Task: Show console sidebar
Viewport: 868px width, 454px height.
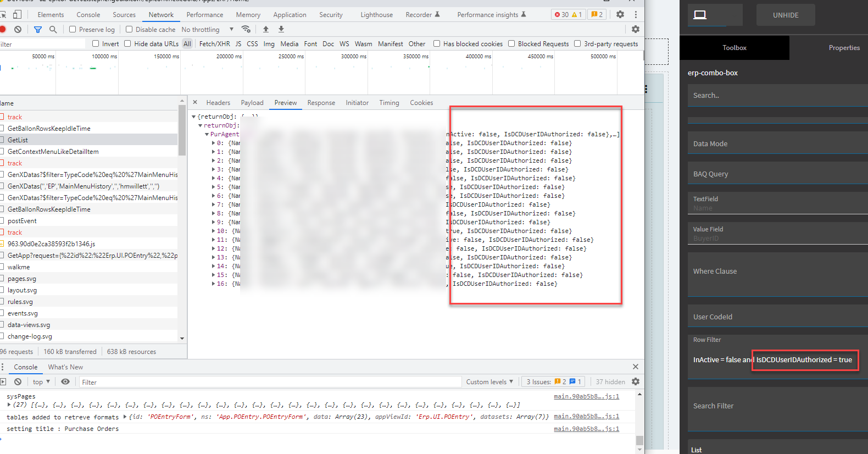Action: pos(3,381)
